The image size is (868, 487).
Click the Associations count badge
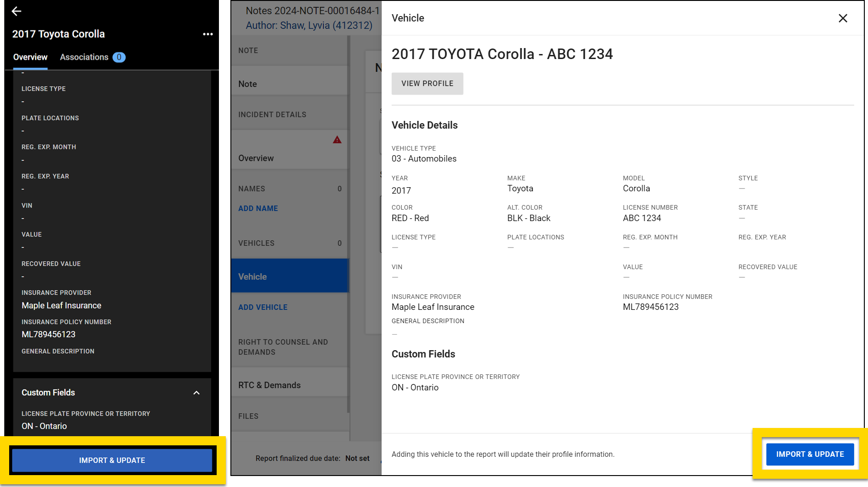coord(119,57)
